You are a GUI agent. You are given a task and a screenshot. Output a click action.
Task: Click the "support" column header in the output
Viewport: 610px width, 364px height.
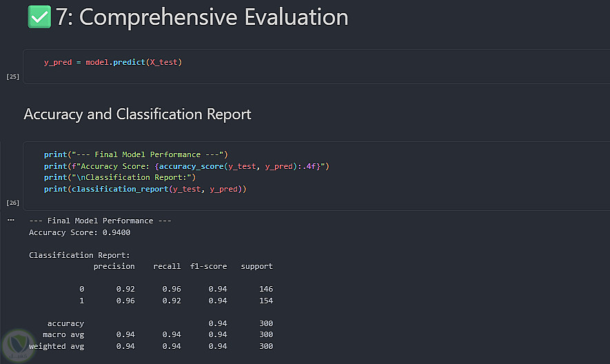(256, 266)
